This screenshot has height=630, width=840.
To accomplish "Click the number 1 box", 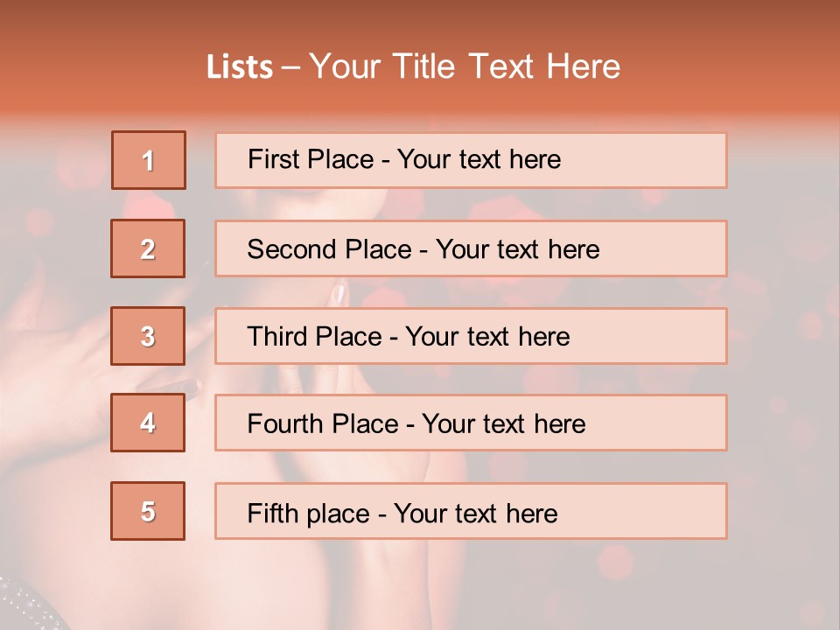I will [149, 160].
